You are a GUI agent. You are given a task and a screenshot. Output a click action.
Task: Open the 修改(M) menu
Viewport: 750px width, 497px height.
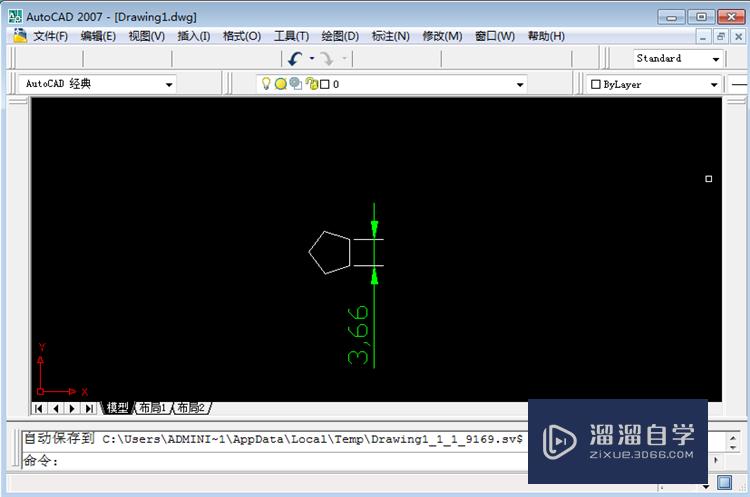pos(442,36)
